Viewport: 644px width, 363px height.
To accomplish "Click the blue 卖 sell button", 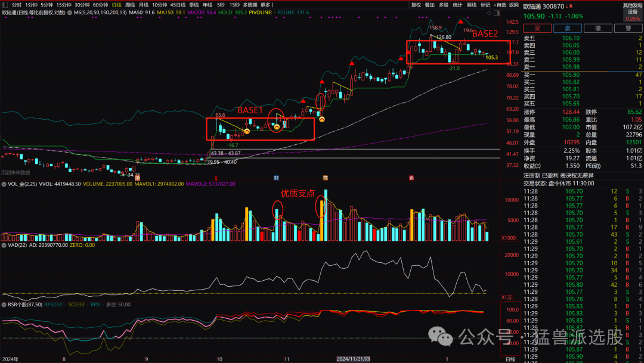I will (x=568, y=29).
